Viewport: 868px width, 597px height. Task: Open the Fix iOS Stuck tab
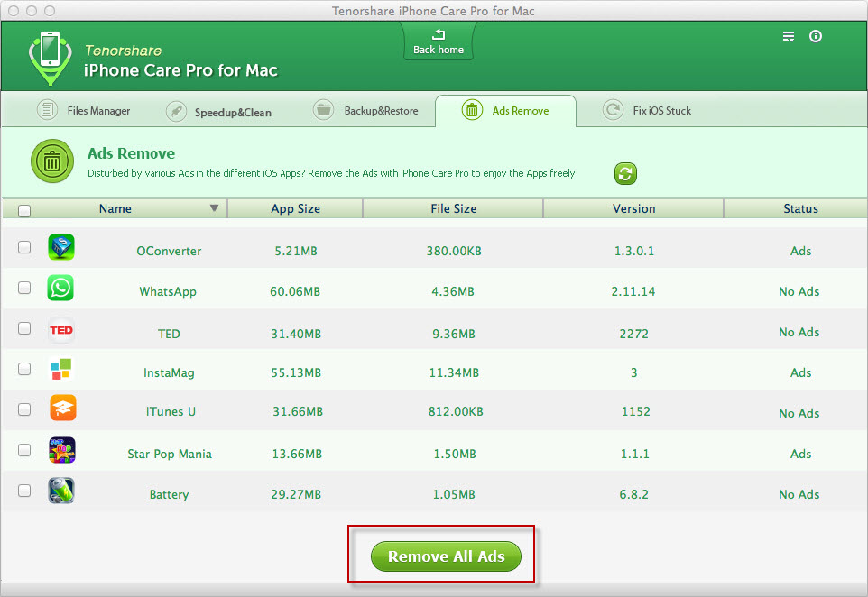tap(648, 111)
